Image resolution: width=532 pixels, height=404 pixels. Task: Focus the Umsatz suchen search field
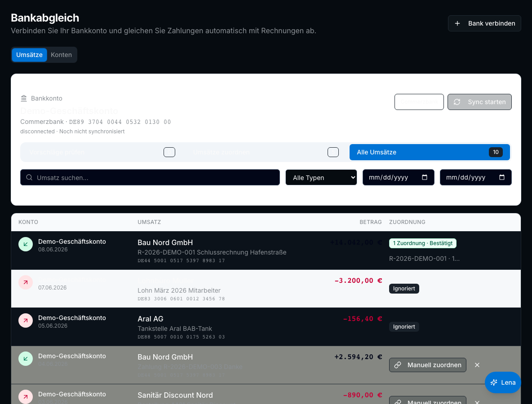(x=150, y=178)
